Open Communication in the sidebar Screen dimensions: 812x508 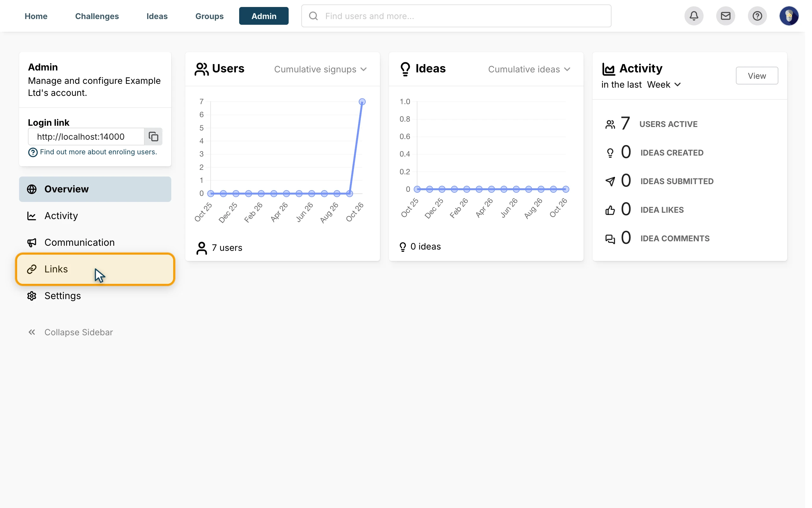[95, 242]
